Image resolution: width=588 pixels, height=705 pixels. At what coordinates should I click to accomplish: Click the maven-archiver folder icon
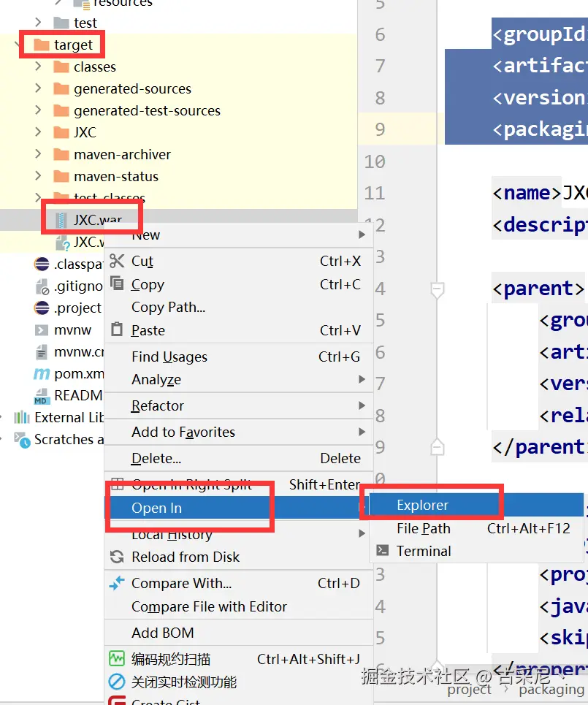pyautogui.click(x=61, y=155)
